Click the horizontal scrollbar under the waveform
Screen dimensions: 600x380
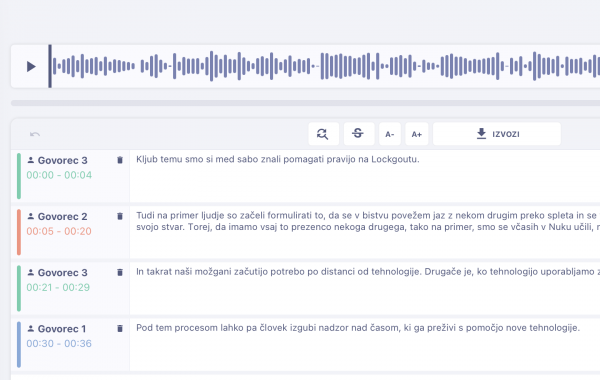(x=305, y=103)
